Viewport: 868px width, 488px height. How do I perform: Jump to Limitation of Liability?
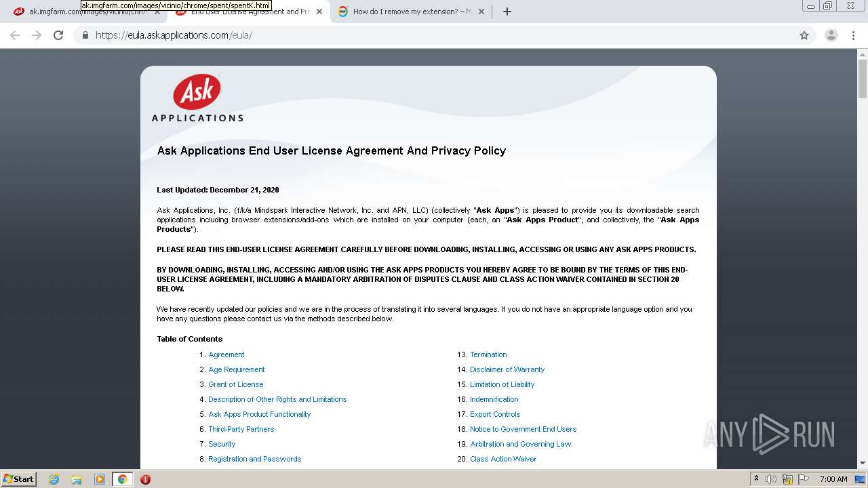pyautogui.click(x=502, y=384)
